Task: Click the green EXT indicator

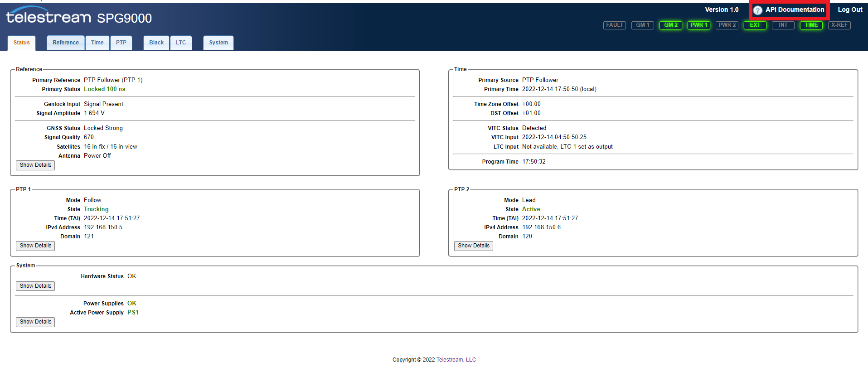Action: [755, 25]
